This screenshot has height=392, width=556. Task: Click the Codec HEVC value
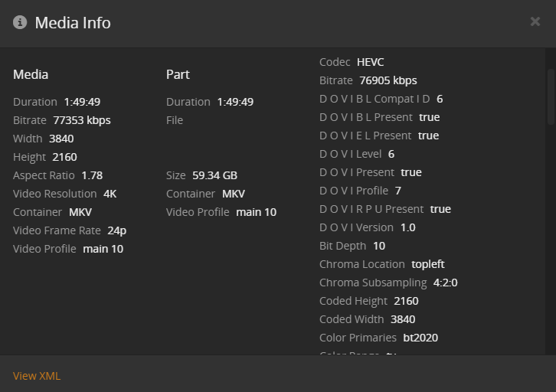tap(371, 62)
